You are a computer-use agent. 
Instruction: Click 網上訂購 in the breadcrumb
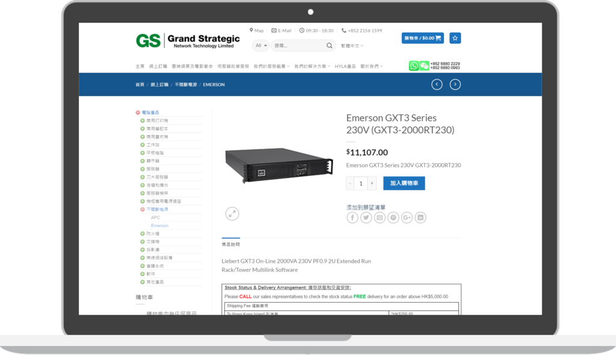click(x=159, y=84)
